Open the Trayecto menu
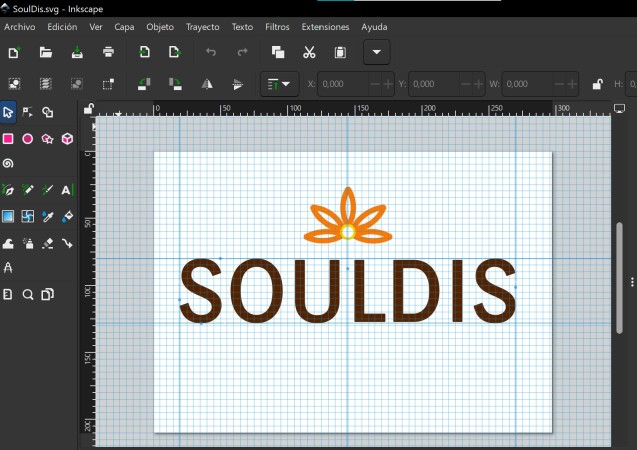 pos(202,27)
